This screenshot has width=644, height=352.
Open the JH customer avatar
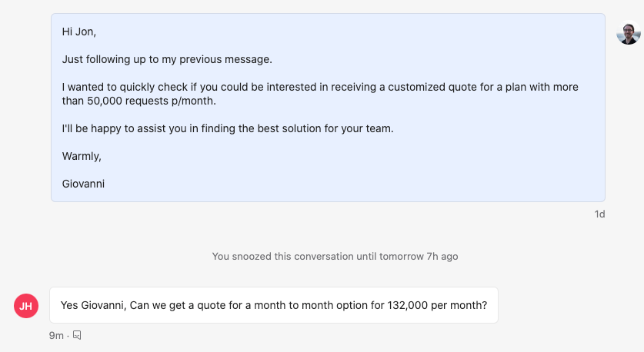click(x=26, y=306)
